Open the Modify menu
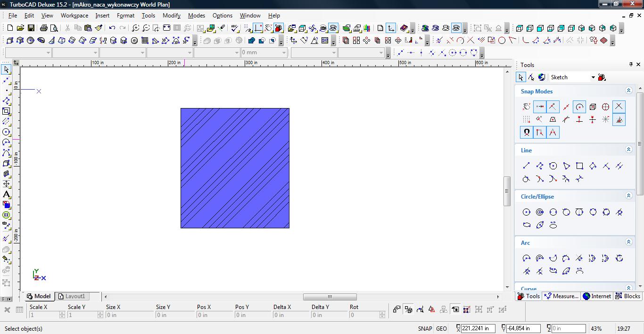644x334 pixels. click(171, 16)
